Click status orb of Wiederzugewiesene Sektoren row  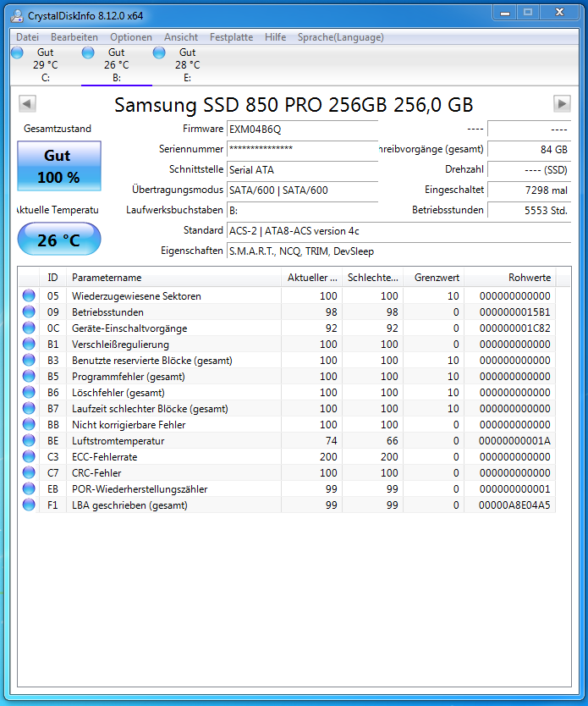pos(29,295)
